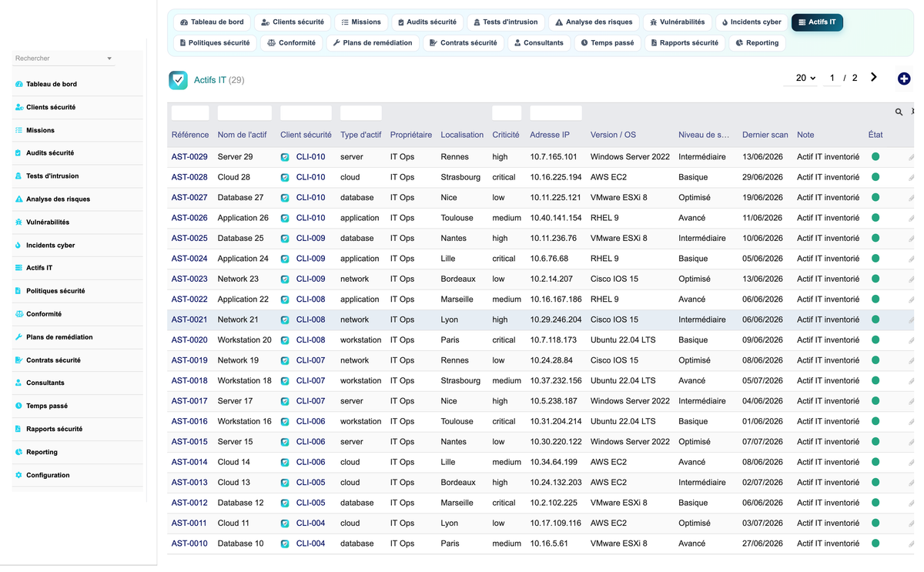Open client CLI-008 in the AST-0020 row
Image resolution: width=924 pixels, height=572 pixels.
(x=311, y=340)
